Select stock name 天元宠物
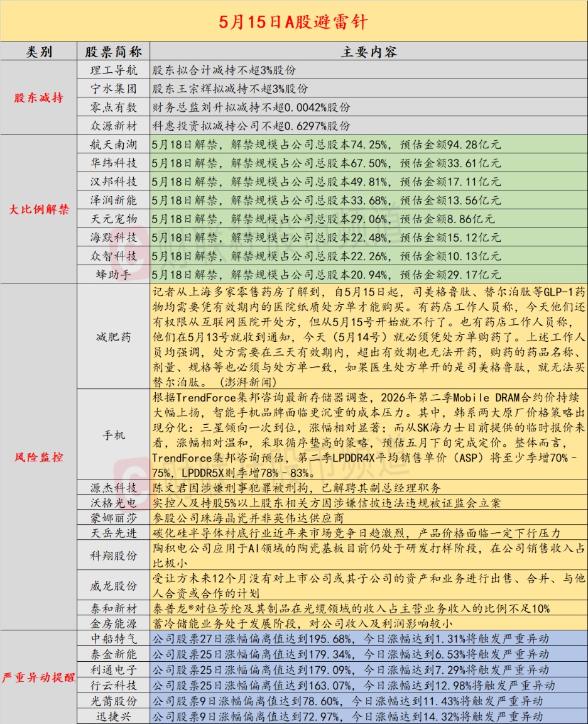This screenshot has height=724, width=588. pyautogui.click(x=114, y=219)
